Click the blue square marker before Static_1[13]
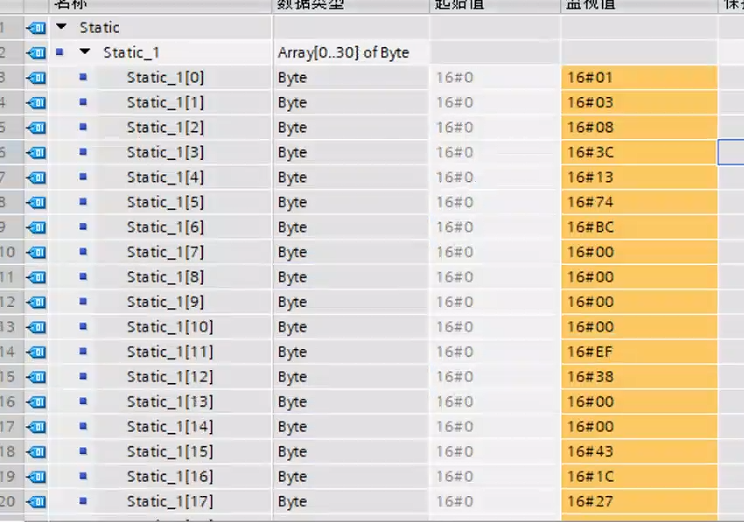This screenshot has height=522, width=744. pyautogui.click(x=83, y=401)
